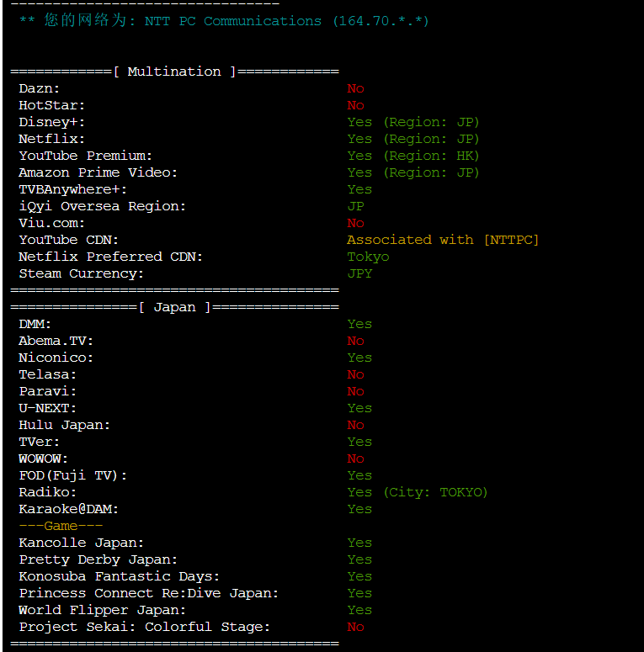Select 'Yes (Region: JP)' in the Disney+ row

[413, 122]
